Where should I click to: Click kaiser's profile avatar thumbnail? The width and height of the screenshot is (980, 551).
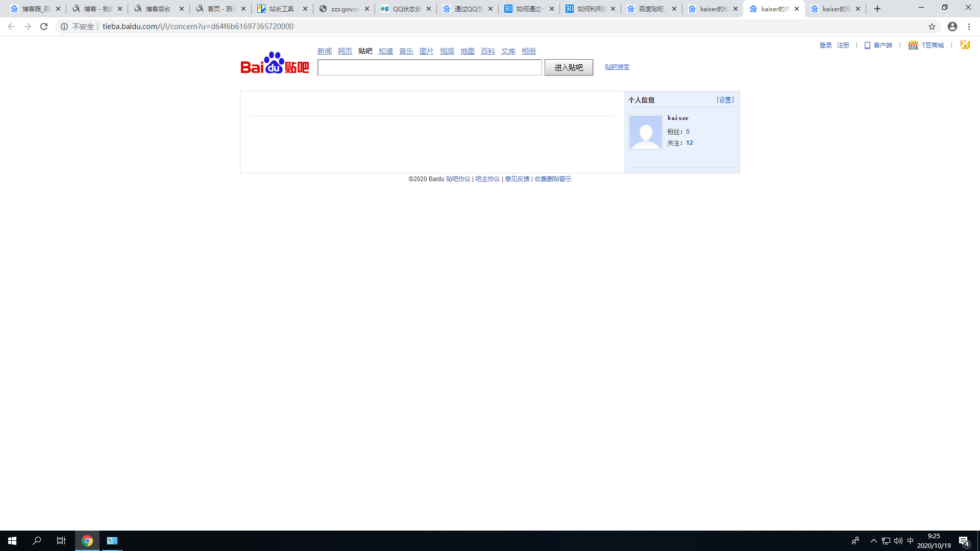[646, 132]
